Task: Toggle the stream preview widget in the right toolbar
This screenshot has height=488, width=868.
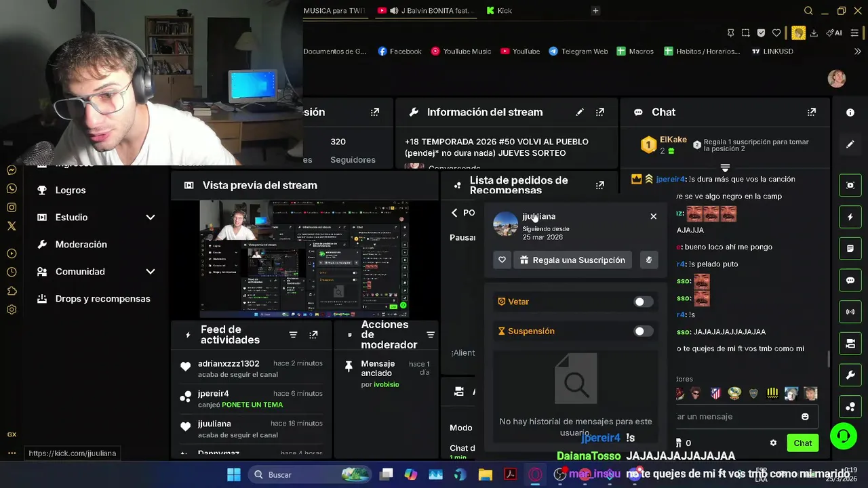Action: tap(850, 185)
